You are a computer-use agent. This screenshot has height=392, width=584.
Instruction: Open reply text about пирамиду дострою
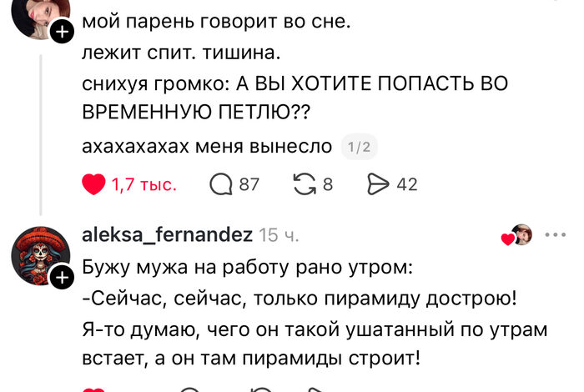click(315, 313)
